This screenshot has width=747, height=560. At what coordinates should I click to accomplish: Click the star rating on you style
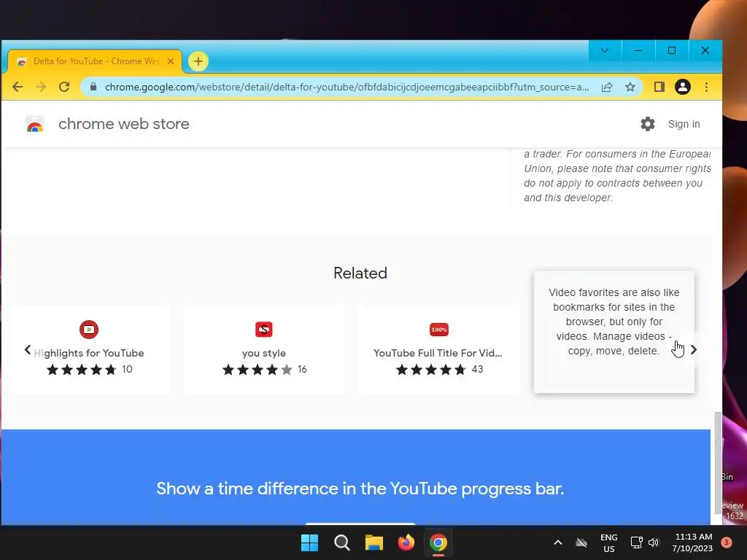click(x=258, y=370)
